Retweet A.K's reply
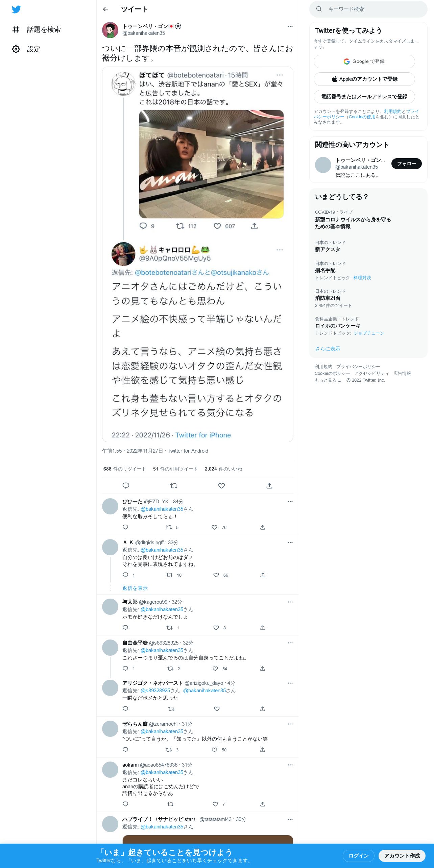Image resolution: width=434 pixels, height=868 pixels. (x=170, y=575)
